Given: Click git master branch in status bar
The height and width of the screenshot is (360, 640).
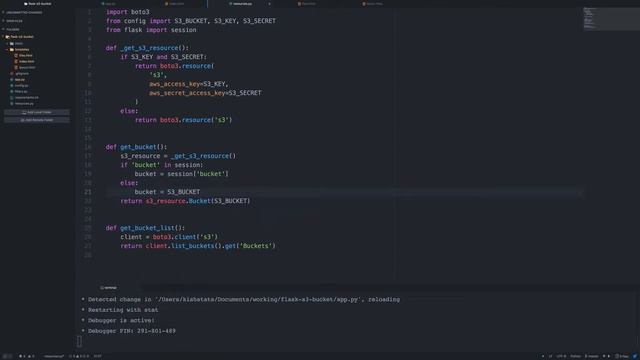Looking at the screenshot, I should tap(591, 356).
